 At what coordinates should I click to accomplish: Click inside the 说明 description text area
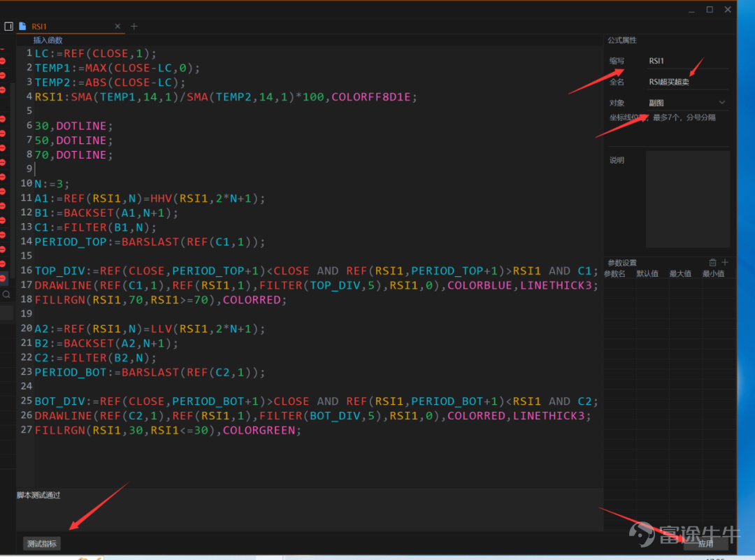tap(688, 199)
